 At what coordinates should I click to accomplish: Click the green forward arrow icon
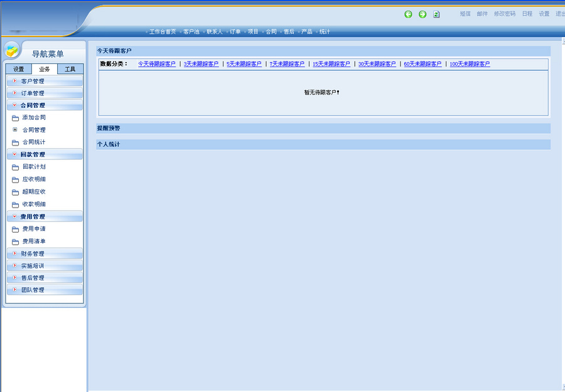[x=422, y=14]
